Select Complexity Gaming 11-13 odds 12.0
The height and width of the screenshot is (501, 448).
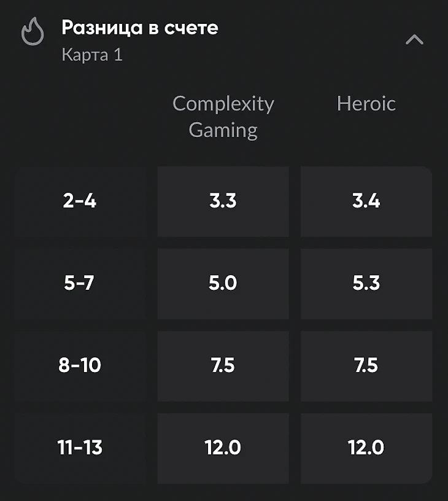point(223,448)
